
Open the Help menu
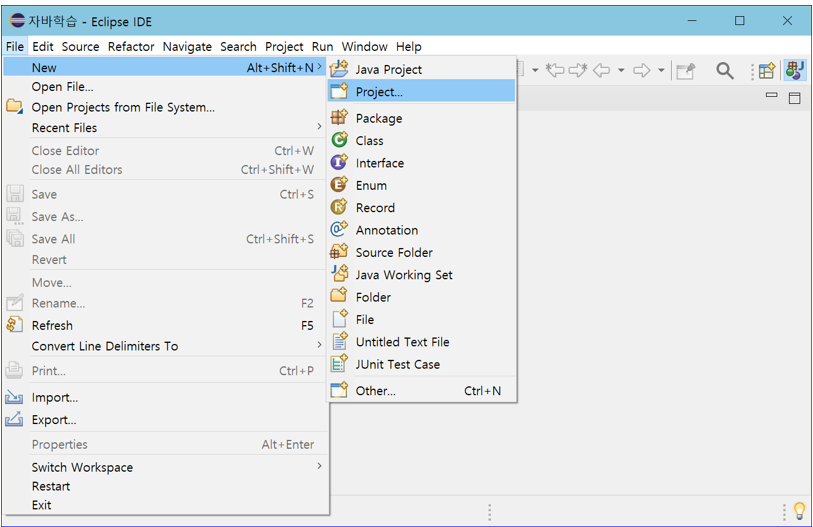[409, 47]
